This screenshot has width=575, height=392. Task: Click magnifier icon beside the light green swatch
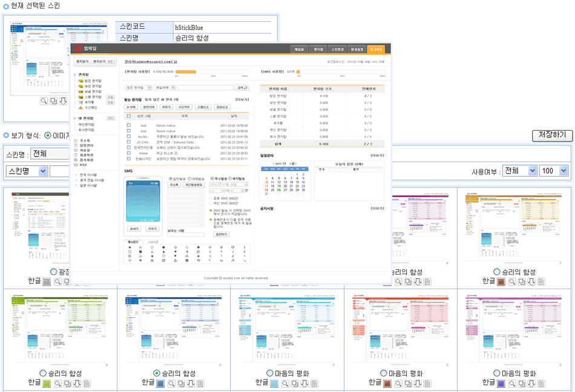coord(58,383)
